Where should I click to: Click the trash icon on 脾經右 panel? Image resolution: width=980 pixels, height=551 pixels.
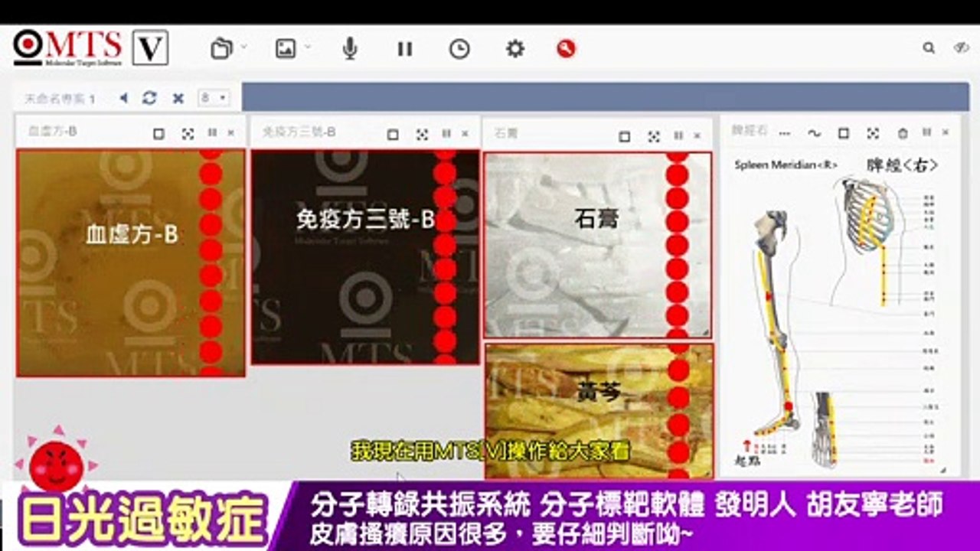pyautogui.click(x=903, y=133)
